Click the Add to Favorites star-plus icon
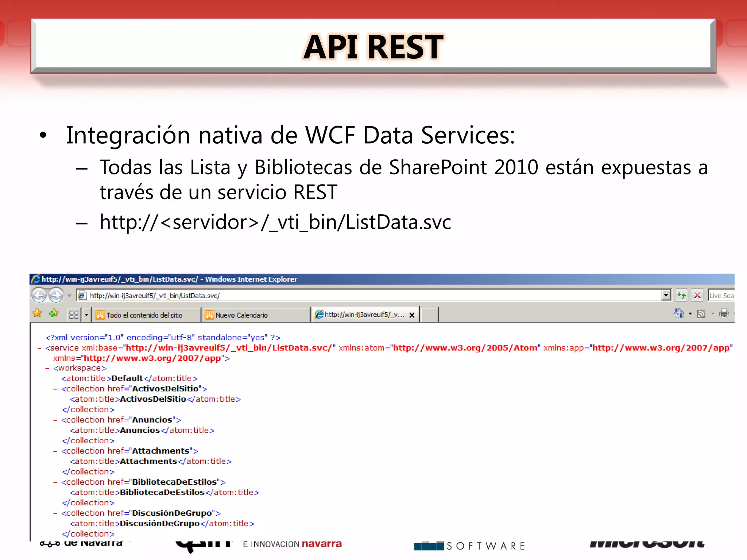 pos(54,313)
